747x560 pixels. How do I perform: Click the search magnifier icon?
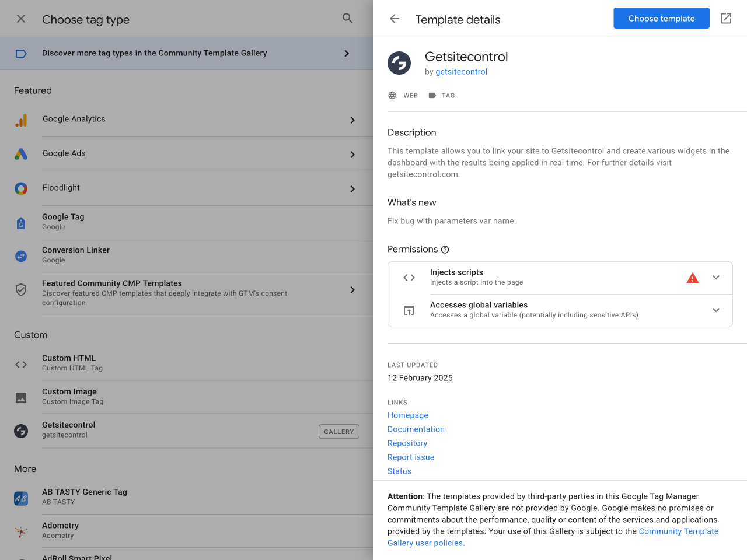pyautogui.click(x=347, y=19)
